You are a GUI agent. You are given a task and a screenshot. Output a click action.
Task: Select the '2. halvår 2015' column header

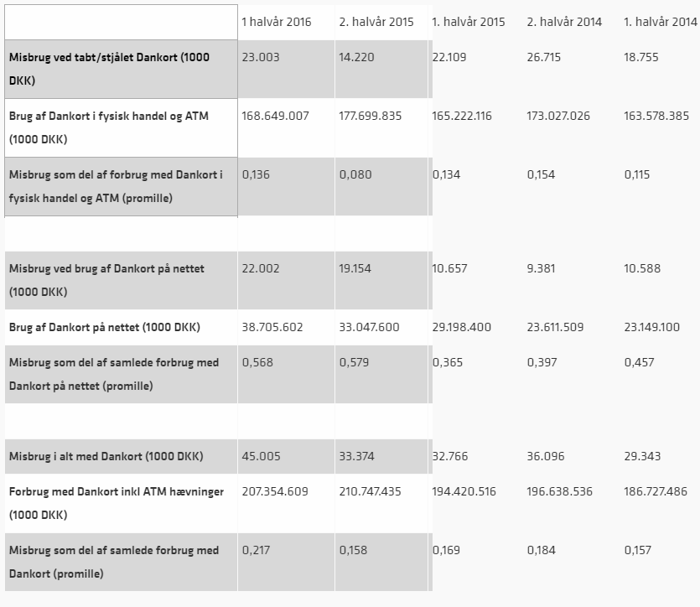376,22
